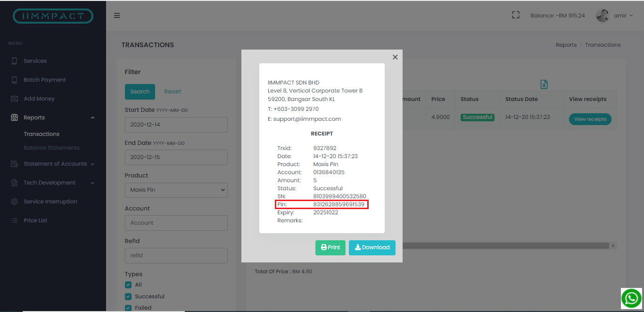Click the Transactions breadcrumb
Viewport: 644px width, 312px height.
603,45
